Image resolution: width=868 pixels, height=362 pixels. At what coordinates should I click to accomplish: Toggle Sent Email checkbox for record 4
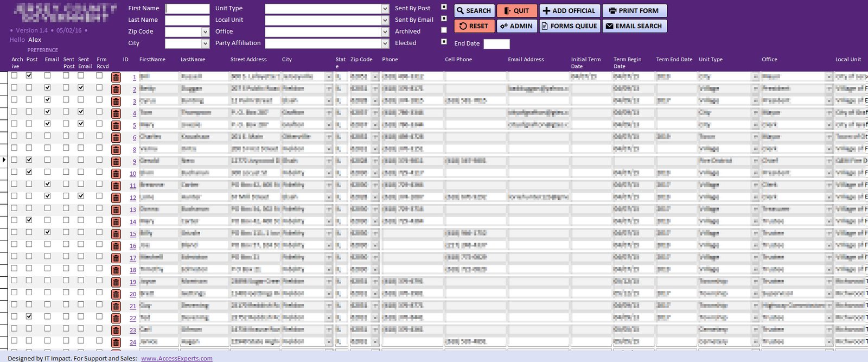tap(81, 112)
